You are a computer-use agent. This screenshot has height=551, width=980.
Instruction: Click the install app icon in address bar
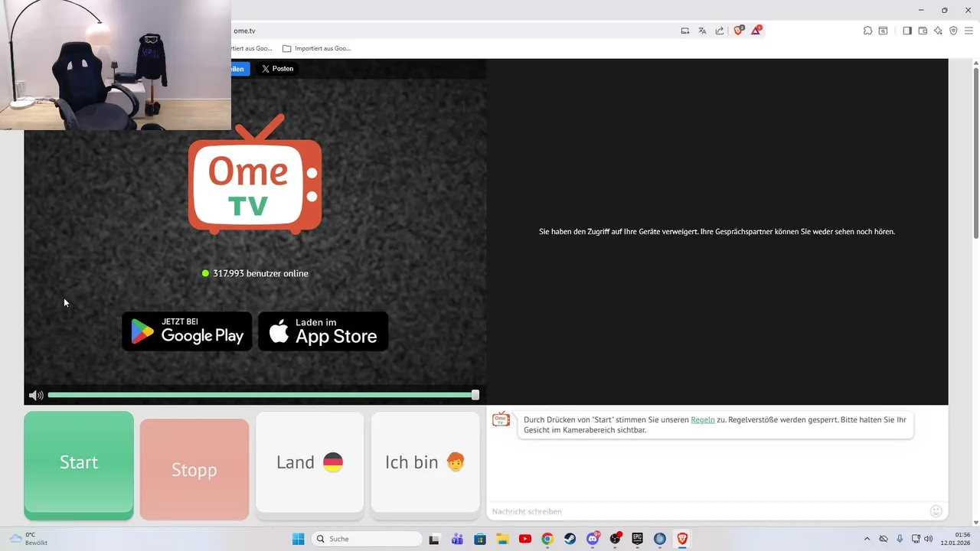pos(685,31)
